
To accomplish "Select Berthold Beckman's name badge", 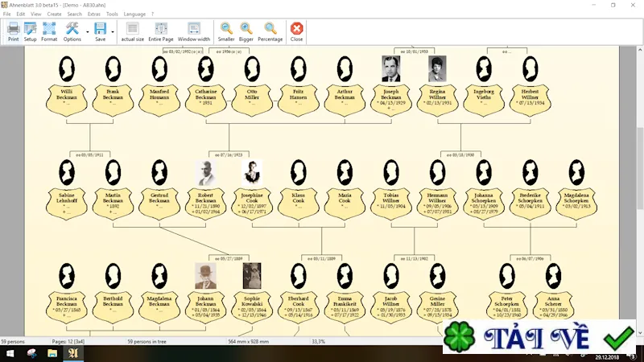I will pyautogui.click(x=113, y=307).
